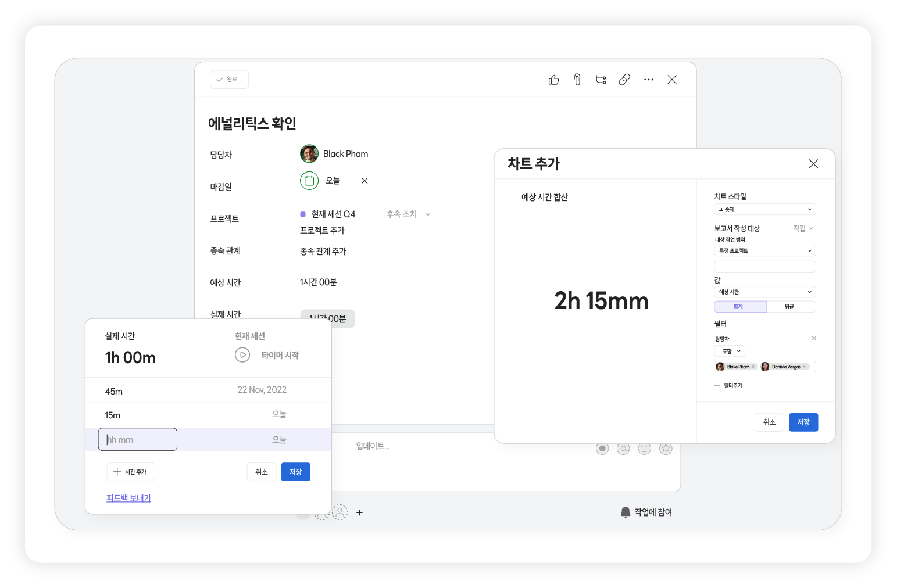897x588 pixels.
Task: Switch the value aggregation to 평균
Action: click(790, 307)
